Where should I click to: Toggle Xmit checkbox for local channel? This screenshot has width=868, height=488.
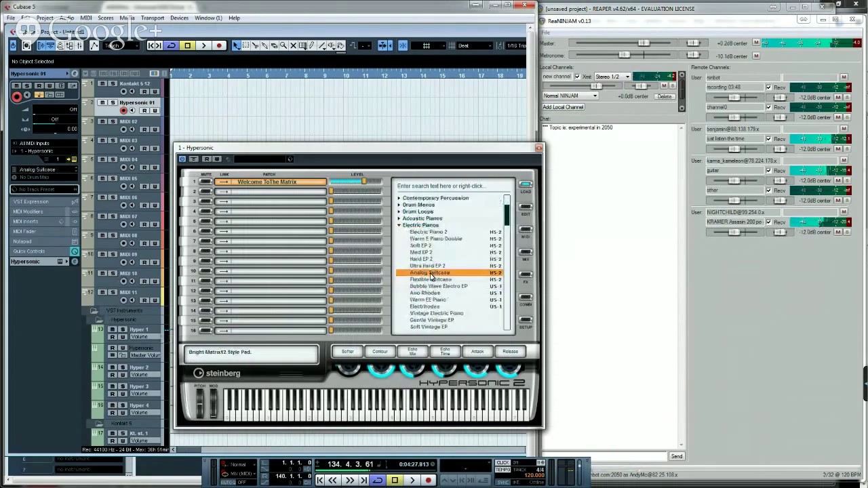pyautogui.click(x=577, y=77)
